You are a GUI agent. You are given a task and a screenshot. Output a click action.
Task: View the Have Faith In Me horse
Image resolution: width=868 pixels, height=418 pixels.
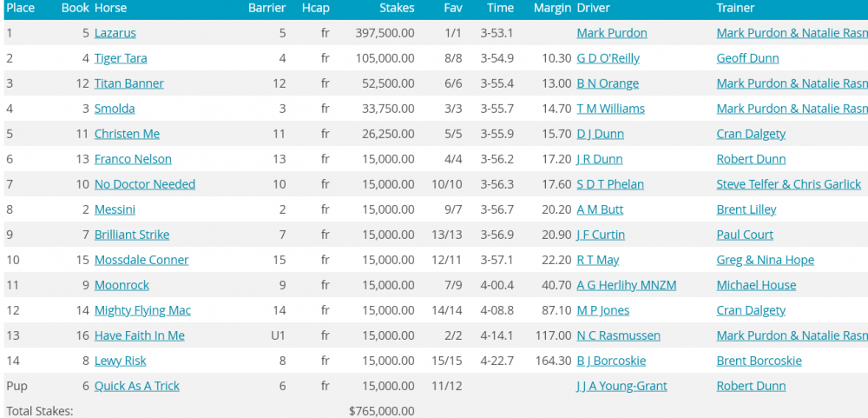coord(139,335)
